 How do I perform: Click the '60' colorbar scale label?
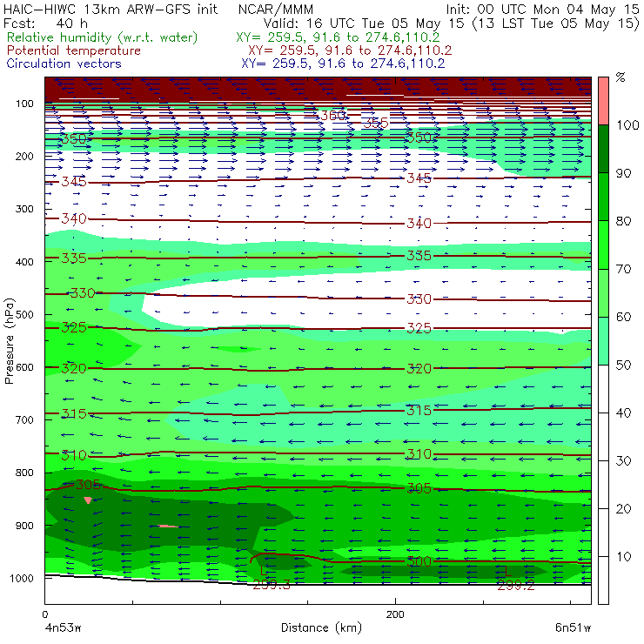click(623, 317)
